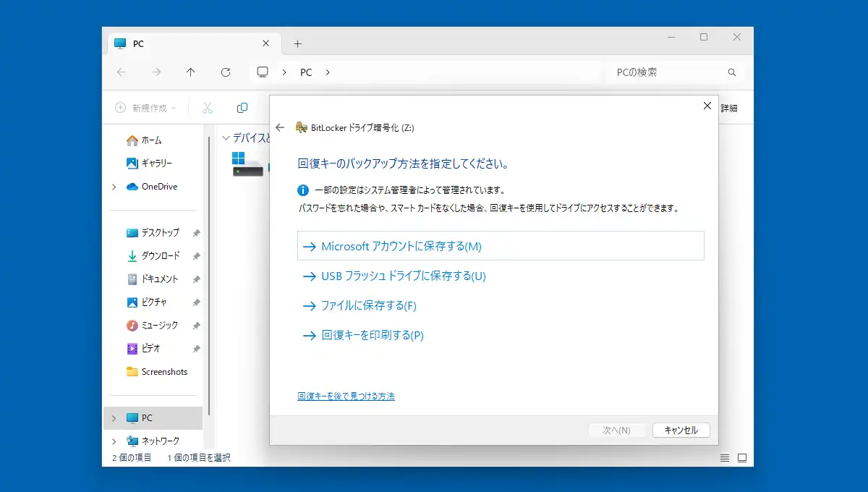Add a new Explorer tab

[297, 43]
